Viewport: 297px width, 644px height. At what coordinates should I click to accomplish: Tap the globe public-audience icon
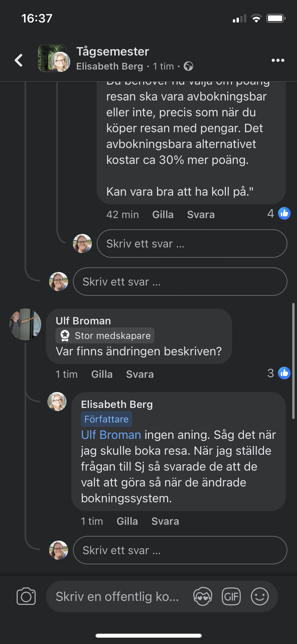(188, 66)
